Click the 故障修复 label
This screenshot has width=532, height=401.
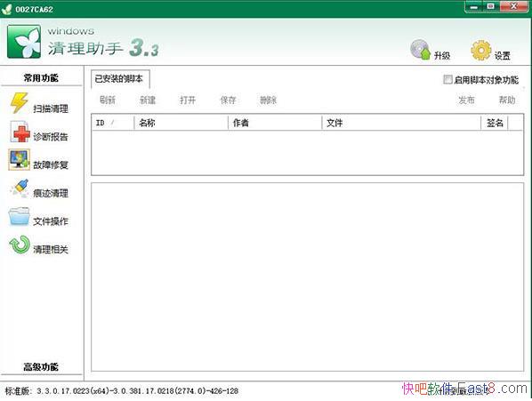coord(51,165)
